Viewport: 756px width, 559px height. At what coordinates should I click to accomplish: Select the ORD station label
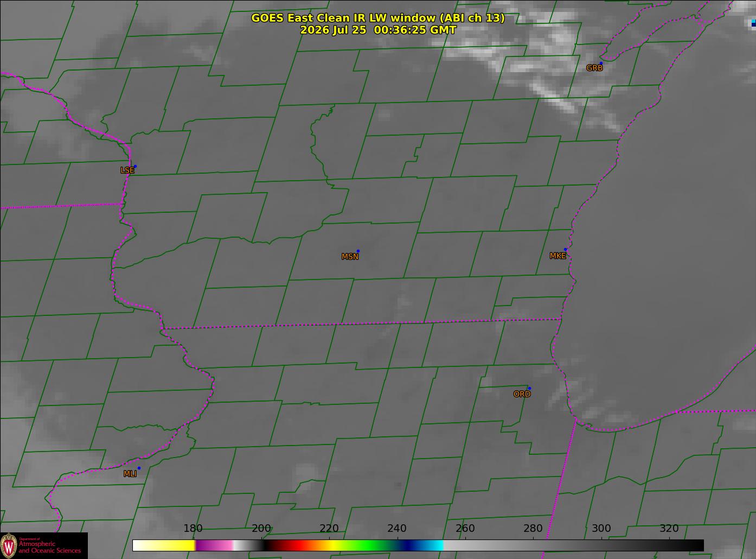click(522, 394)
